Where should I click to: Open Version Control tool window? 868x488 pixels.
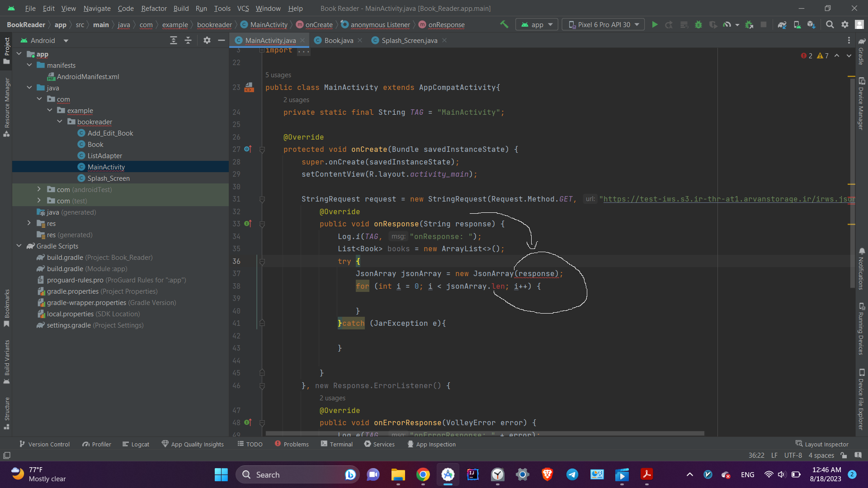click(44, 444)
